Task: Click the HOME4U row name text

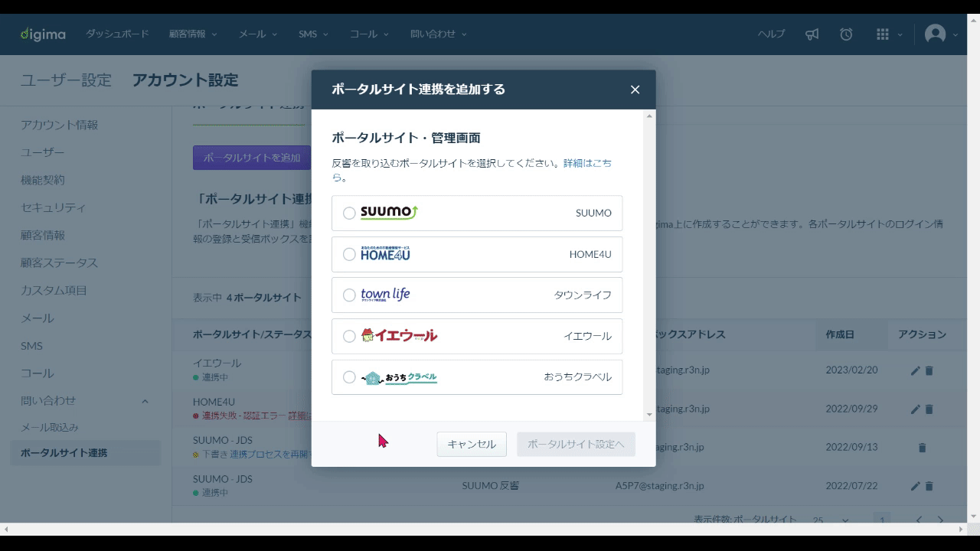Action: point(214,402)
